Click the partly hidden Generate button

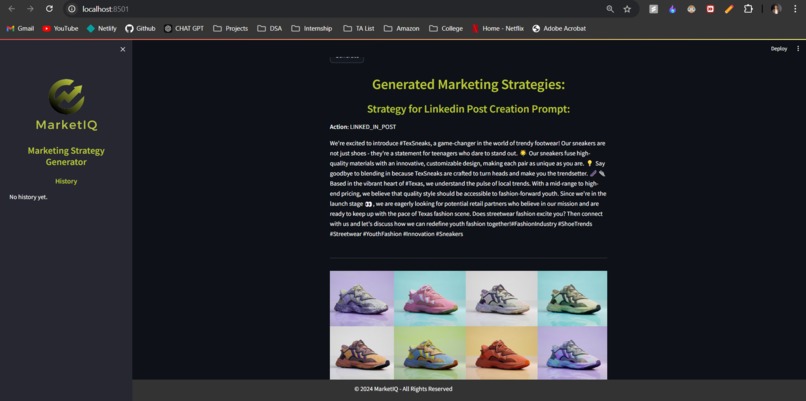(347, 58)
